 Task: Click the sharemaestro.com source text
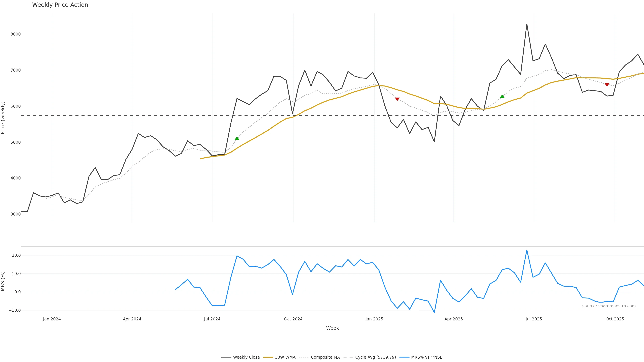(609, 306)
